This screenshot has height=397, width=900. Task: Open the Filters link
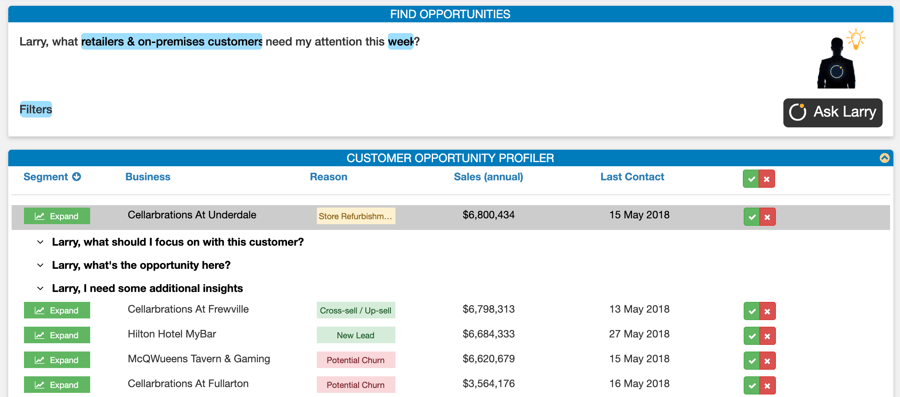(36, 109)
